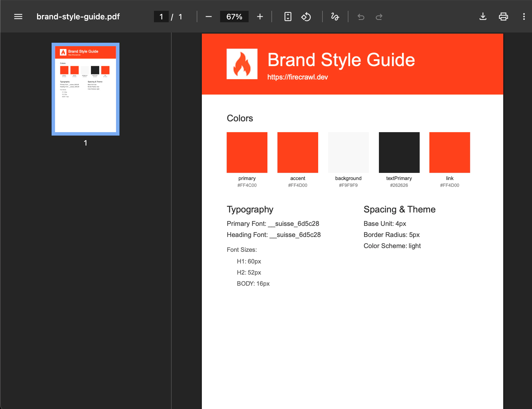Expand the thumbnail panel via hamburger icon
This screenshot has height=409, width=532.
coord(18,17)
